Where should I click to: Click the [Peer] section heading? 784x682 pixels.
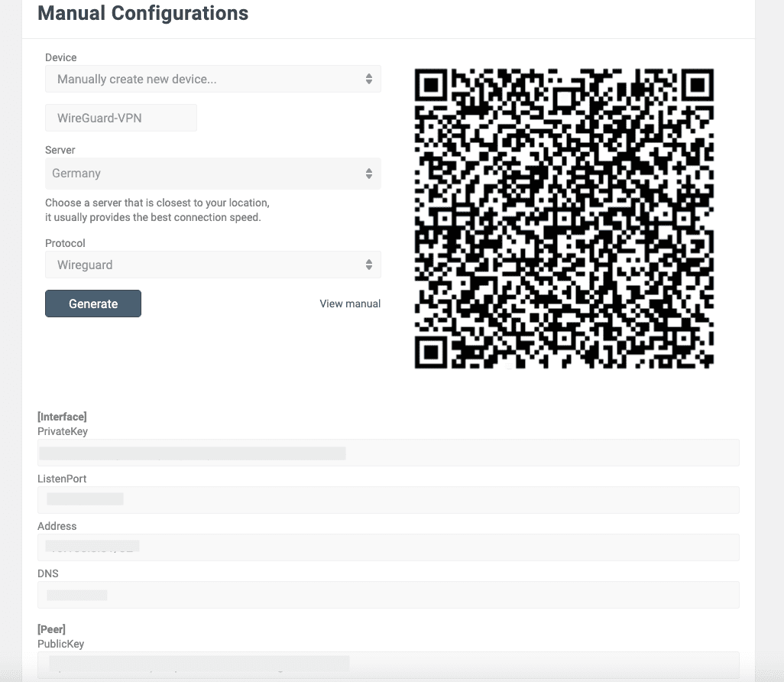pos(51,629)
